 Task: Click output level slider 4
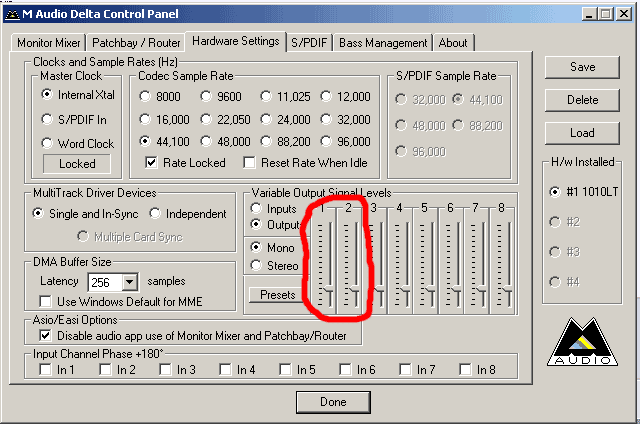(405, 291)
